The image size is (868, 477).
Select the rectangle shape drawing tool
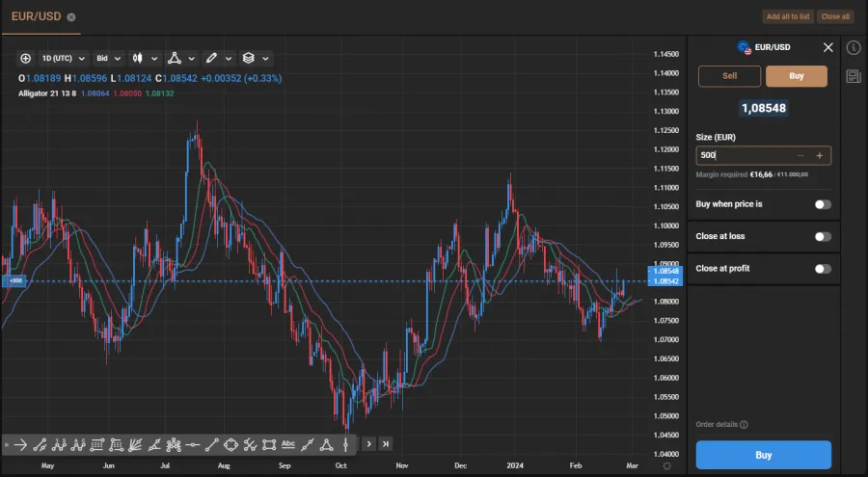pos(269,444)
